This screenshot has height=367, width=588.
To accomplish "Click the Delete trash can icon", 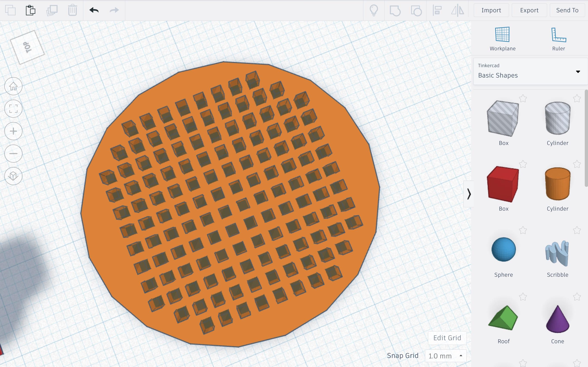I will point(72,10).
